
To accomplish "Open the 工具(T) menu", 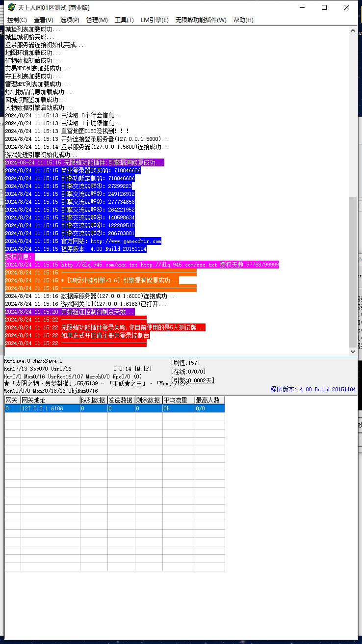I will 124,20.
